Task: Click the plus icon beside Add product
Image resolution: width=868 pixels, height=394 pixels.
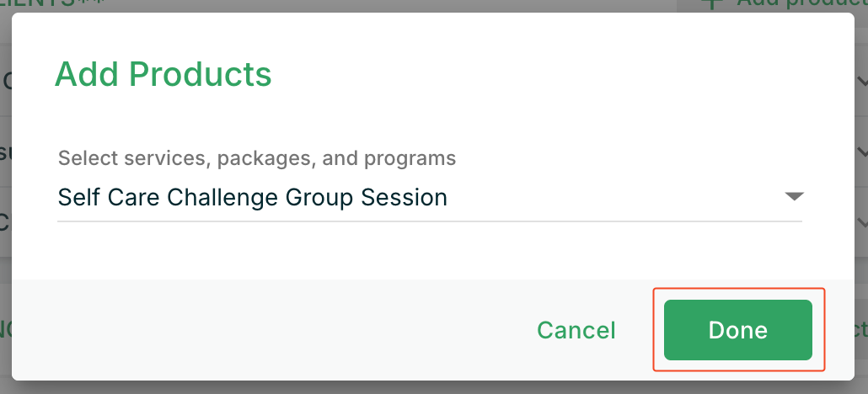Action: pos(713,3)
